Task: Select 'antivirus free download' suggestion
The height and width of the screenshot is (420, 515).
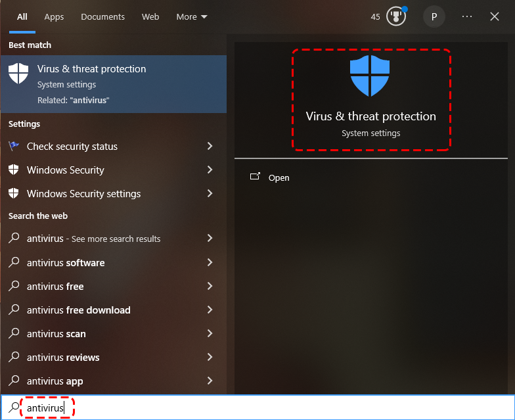Action: tap(79, 310)
